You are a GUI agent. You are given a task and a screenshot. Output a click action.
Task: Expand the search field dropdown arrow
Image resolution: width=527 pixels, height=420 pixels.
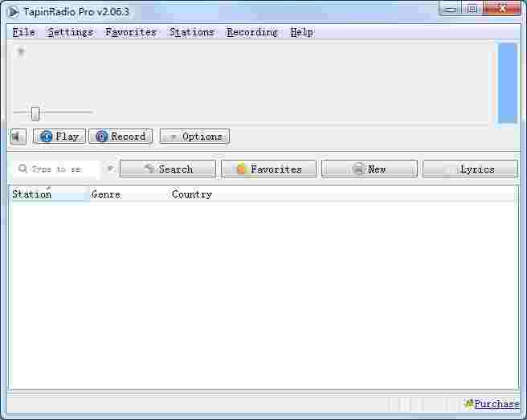[x=110, y=169]
